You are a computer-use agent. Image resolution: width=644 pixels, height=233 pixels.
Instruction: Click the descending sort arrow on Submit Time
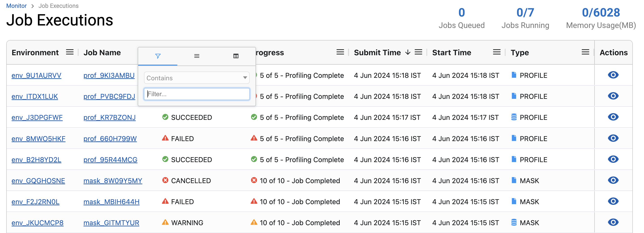[x=408, y=52]
